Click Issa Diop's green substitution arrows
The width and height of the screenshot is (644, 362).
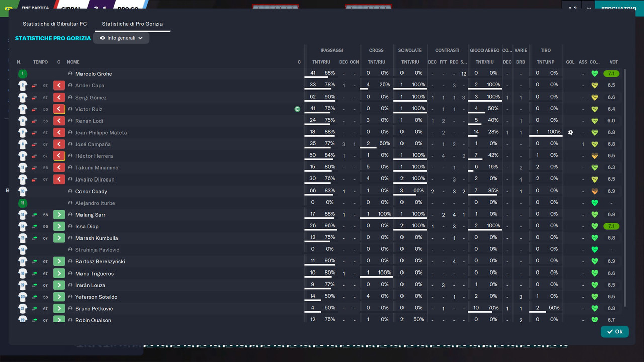point(34,226)
